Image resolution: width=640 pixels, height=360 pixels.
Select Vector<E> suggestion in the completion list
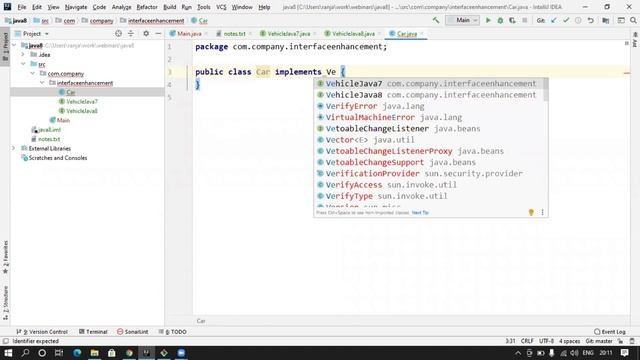[430, 140]
